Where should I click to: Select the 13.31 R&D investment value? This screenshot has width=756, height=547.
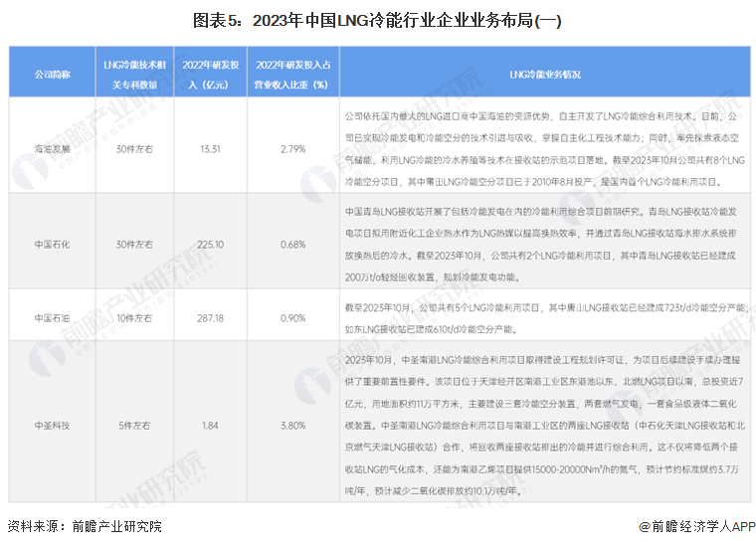click(x=210, y=149)
